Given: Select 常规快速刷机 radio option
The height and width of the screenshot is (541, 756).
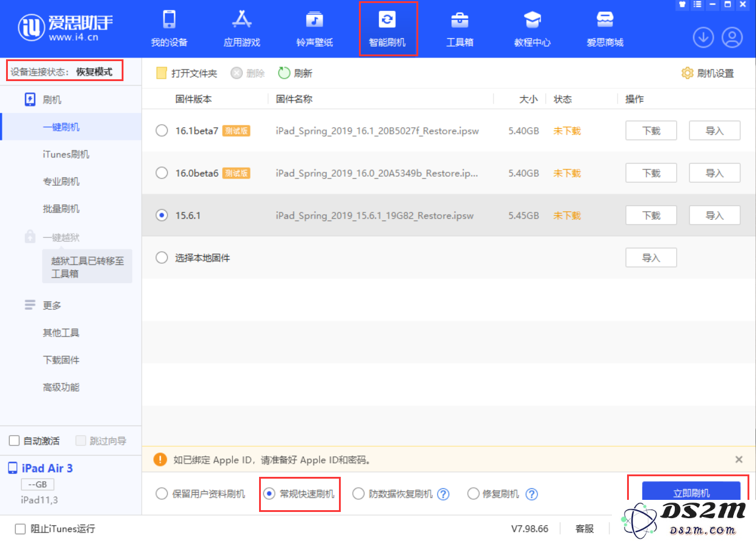Looking at the screenshot, I should point(270,494).
